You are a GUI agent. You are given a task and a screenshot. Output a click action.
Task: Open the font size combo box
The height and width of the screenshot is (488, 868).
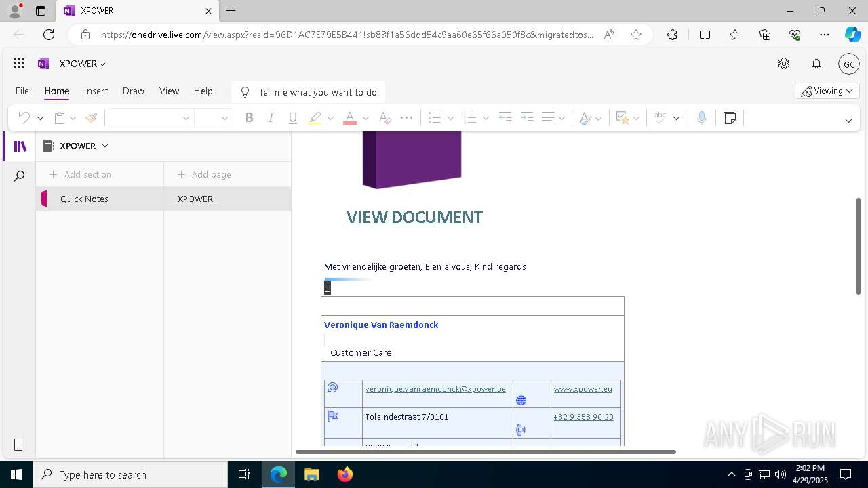[x=214, y=118]
